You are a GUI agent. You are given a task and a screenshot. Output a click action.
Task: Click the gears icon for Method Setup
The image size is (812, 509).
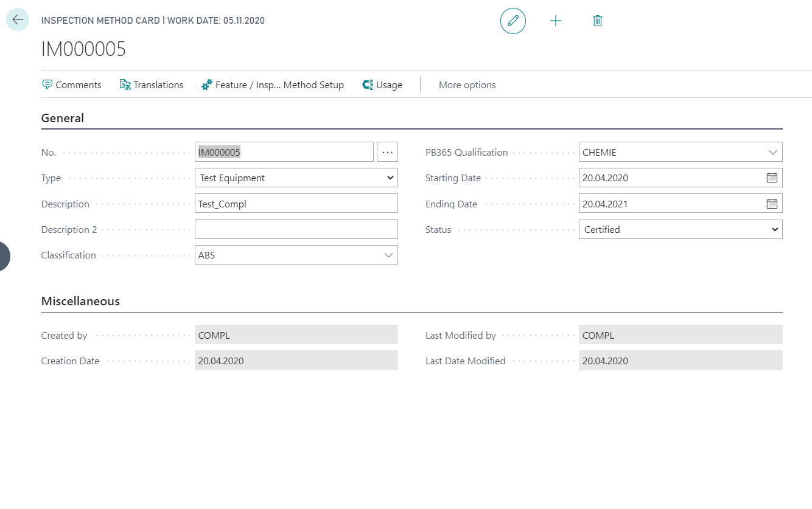tap(207, 85)
